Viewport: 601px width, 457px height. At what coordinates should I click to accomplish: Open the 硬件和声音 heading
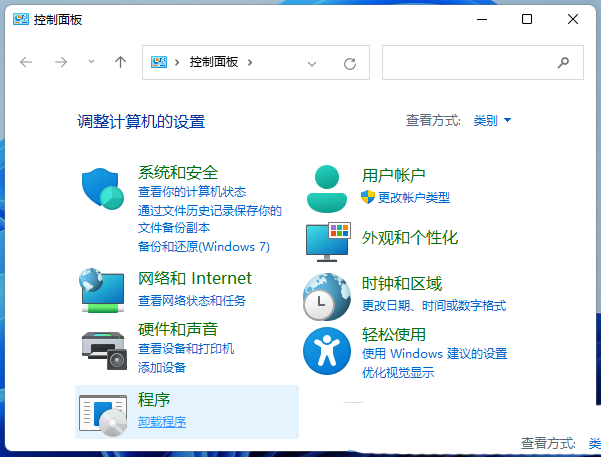(178, 329)
